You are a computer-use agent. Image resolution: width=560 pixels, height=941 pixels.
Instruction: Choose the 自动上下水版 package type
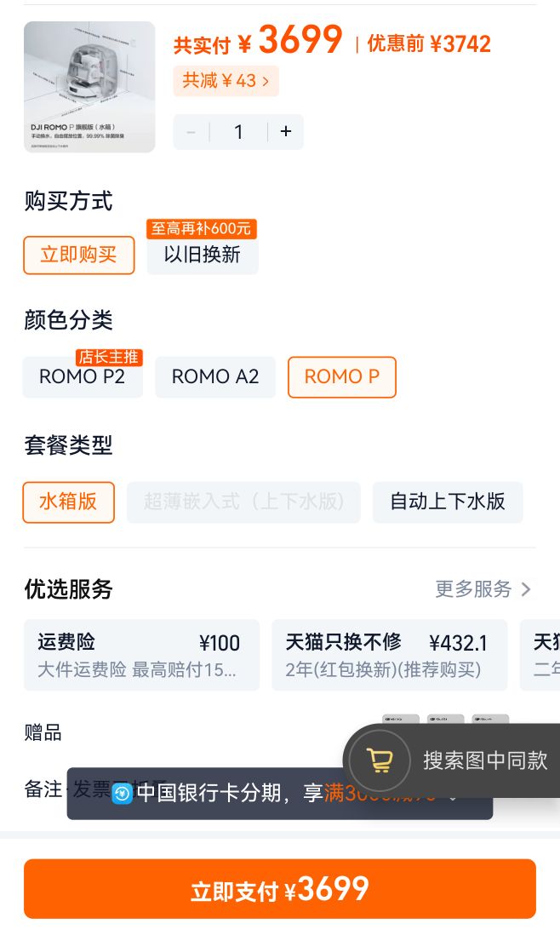pyautogui.click(x=448, y=502)
